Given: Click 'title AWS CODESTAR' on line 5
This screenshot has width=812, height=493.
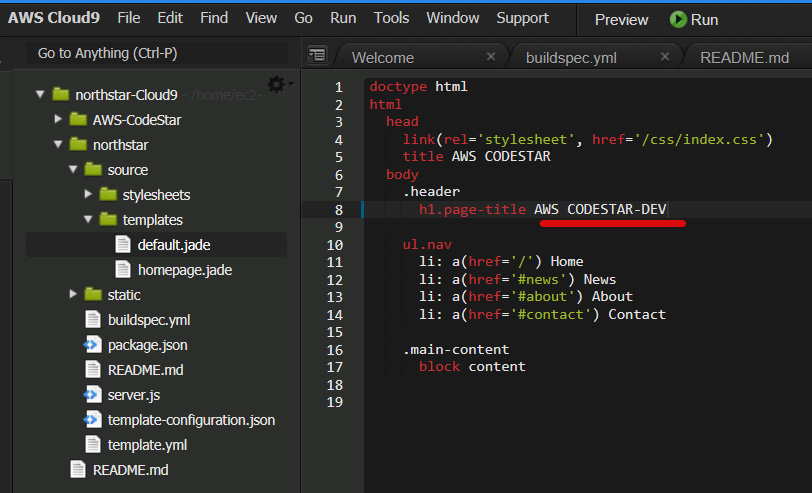Looking at the screenshot, I should 476,156.
